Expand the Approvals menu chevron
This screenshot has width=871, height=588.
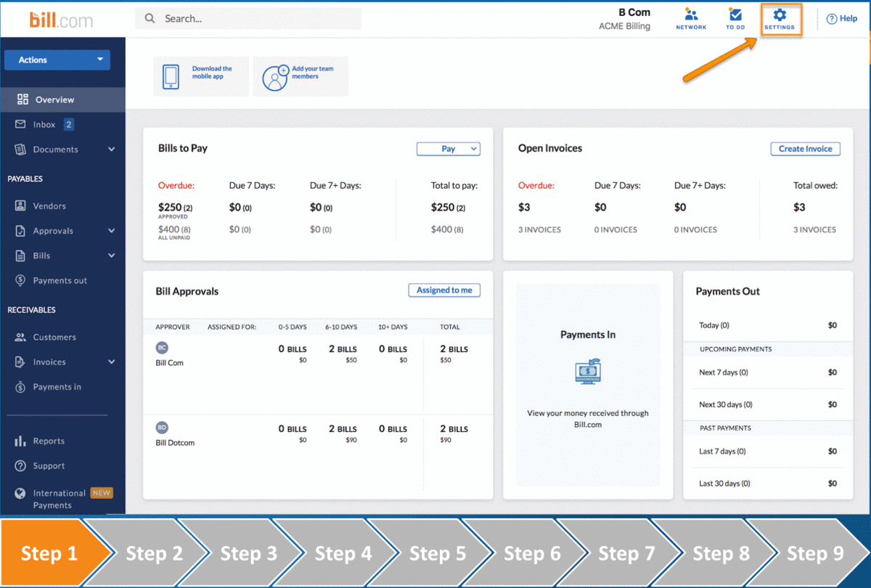112,230
